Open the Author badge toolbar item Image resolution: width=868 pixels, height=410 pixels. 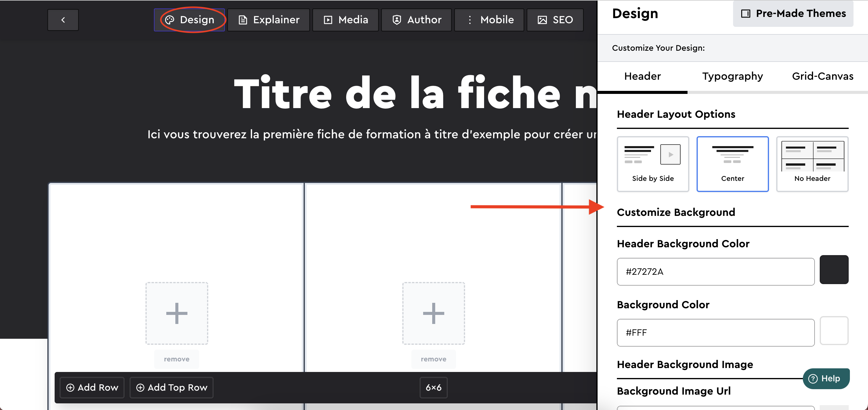416,20
